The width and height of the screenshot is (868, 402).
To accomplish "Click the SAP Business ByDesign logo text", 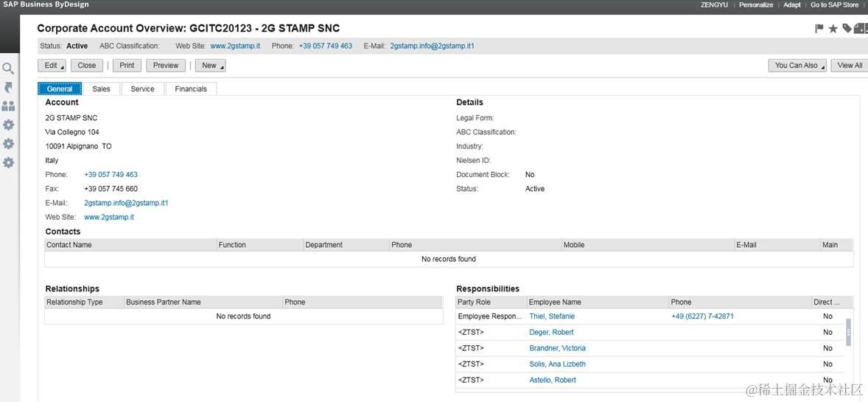I will click(x=46, y=4).
